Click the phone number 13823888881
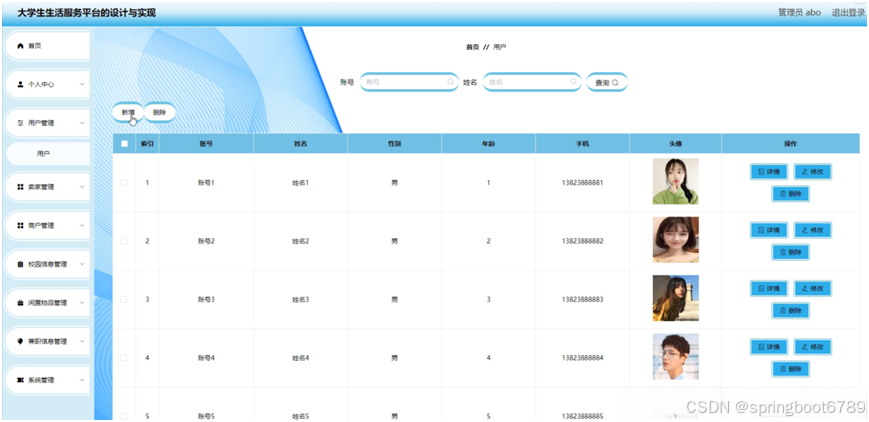Screen dimensions: 869x422 coord(582,182)
